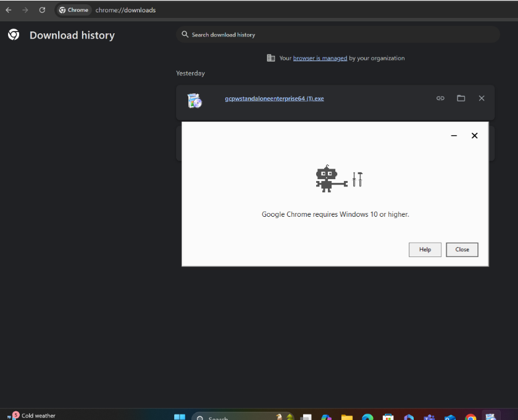This screenshot has height=420, width=518.
Task: Click the 'Download history' page title
Action: tap(72, 35)
